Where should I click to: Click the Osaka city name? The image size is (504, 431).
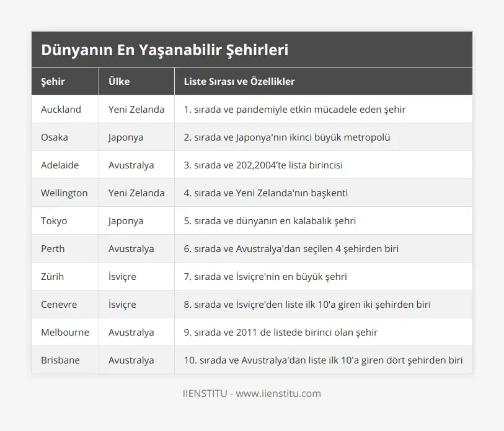54,137
